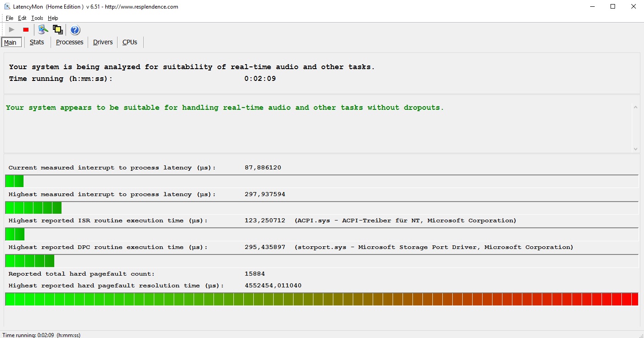This screenshot has width=644, height=338.
Task: Click the 'Time running (h:mm:ss):' label
Action: pyautogui.click(x=61, y=79)
